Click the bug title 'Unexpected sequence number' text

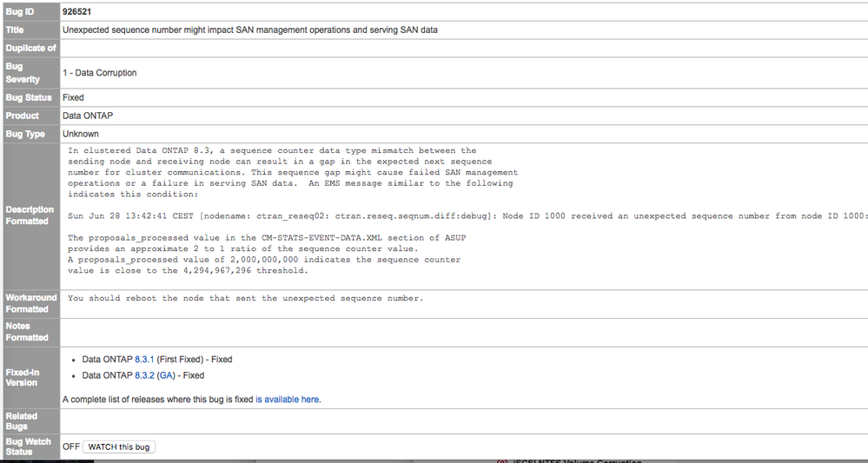(x=250, y=30)
